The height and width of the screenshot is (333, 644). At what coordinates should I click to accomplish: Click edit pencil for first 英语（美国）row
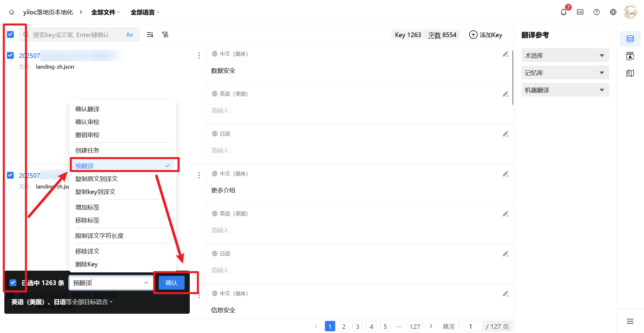(x=506, y=94)
